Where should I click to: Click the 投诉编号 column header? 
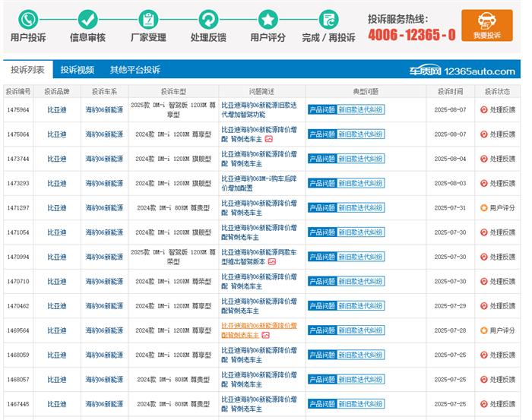(18, 92)
